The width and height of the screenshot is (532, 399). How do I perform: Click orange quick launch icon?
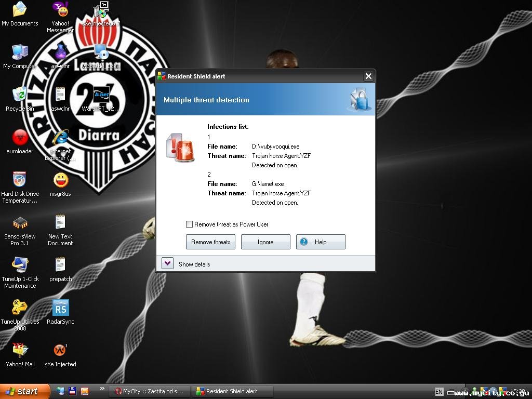point(85,391)
